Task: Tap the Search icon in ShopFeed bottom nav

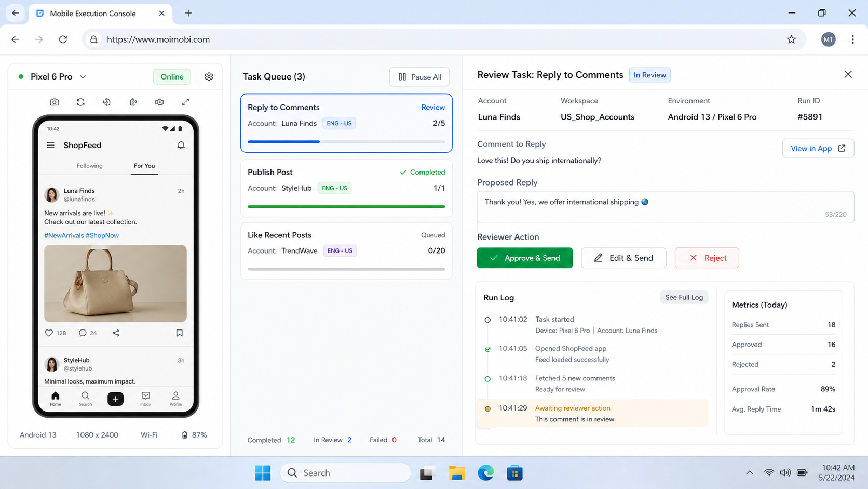Action: coord(85,399)
